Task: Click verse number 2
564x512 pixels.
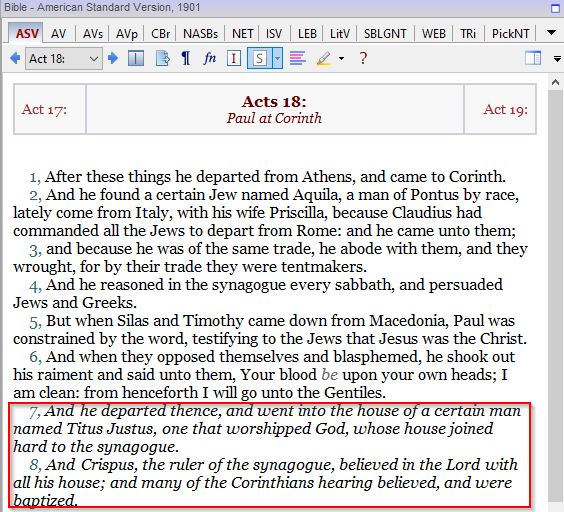Action: pos(35,195)
